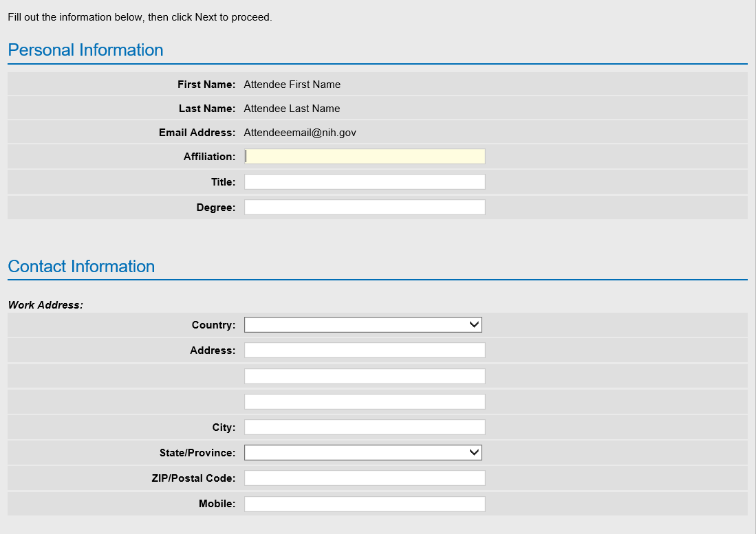Focus the City input field

point(365,427)
